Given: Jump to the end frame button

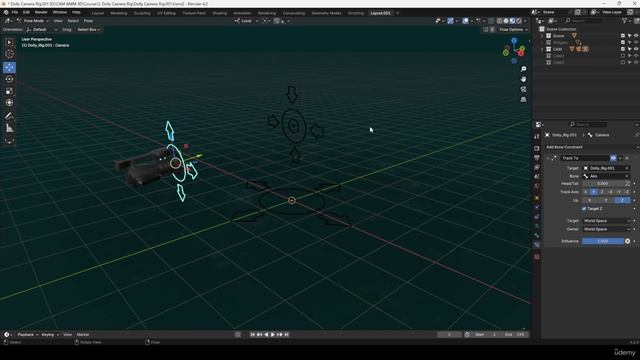Looking at the screenshot, I should (x=287, y=335).
